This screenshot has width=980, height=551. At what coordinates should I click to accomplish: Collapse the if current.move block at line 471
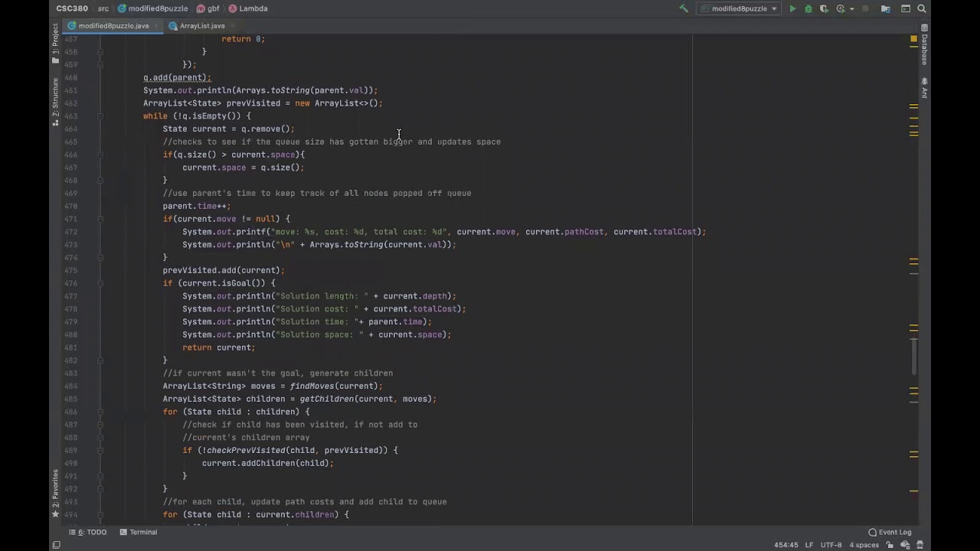pos(101,219)
